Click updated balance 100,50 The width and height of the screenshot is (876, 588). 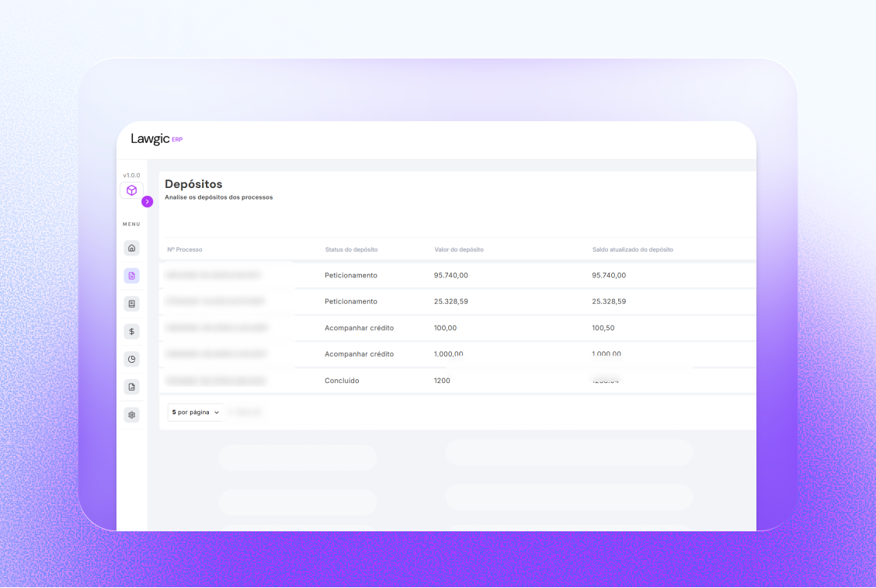[x=603, y=328]
